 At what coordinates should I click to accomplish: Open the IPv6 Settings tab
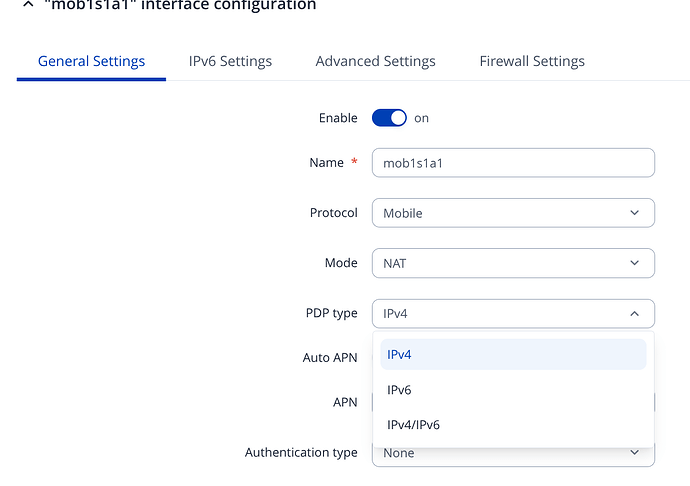230,61
